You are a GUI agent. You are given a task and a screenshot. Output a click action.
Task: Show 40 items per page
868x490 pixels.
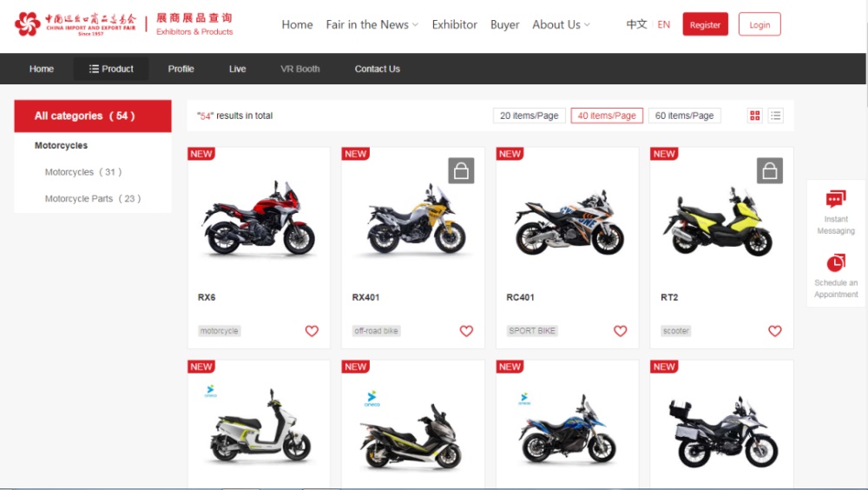point(606,116)
